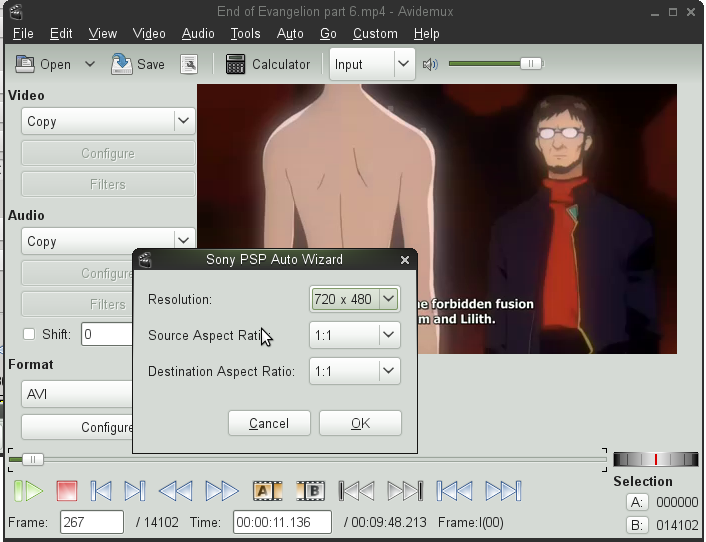Go to the next frame
This screenshot has height=542, width=706.
[x=135, y=491]
